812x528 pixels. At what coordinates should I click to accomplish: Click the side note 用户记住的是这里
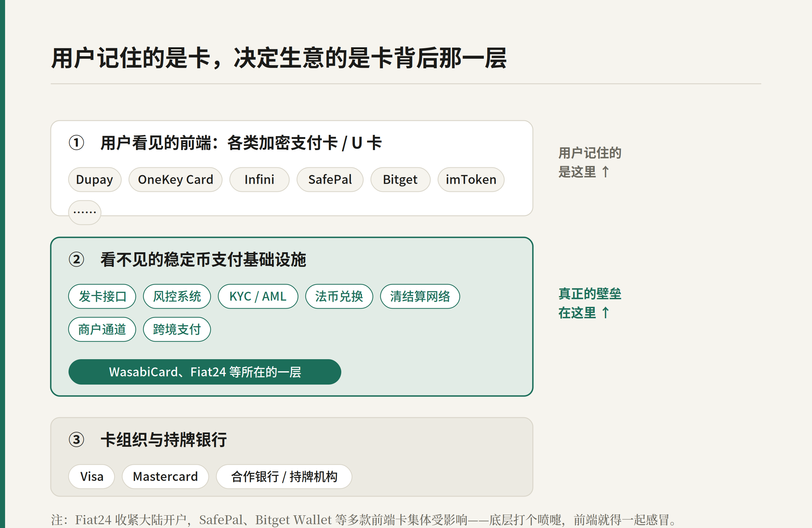(590, 162)
